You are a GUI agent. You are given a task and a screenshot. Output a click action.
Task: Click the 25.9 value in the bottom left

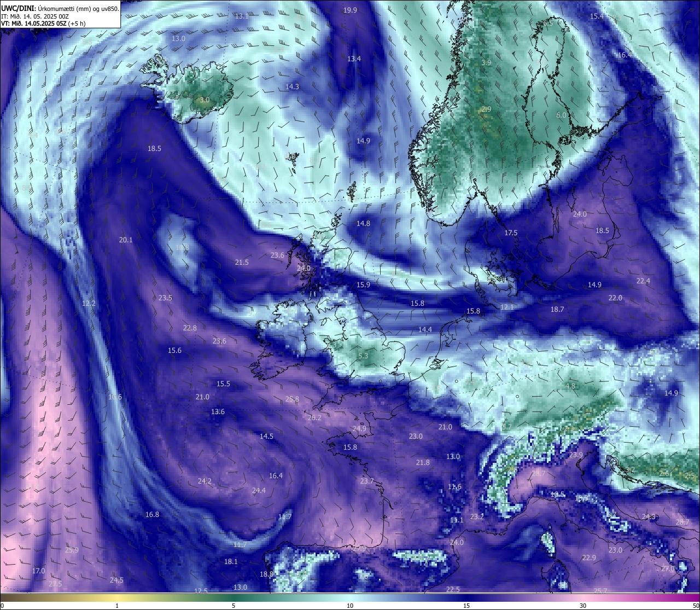pos(72,550)
